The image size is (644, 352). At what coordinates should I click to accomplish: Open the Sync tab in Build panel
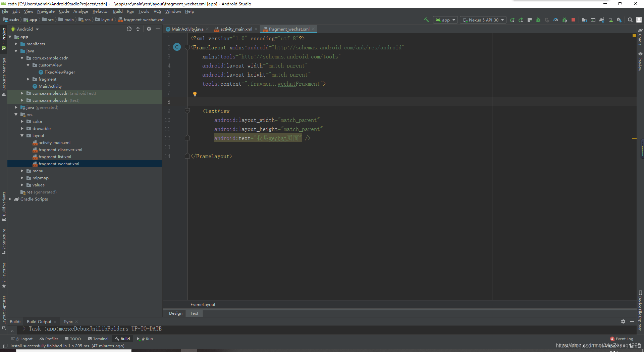click(x=68, y=322)
